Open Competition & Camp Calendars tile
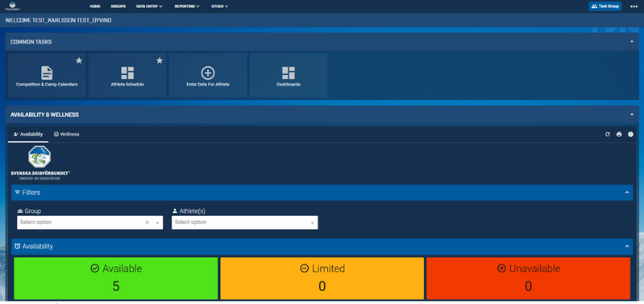The image size is (644, 304). (47, 76)
